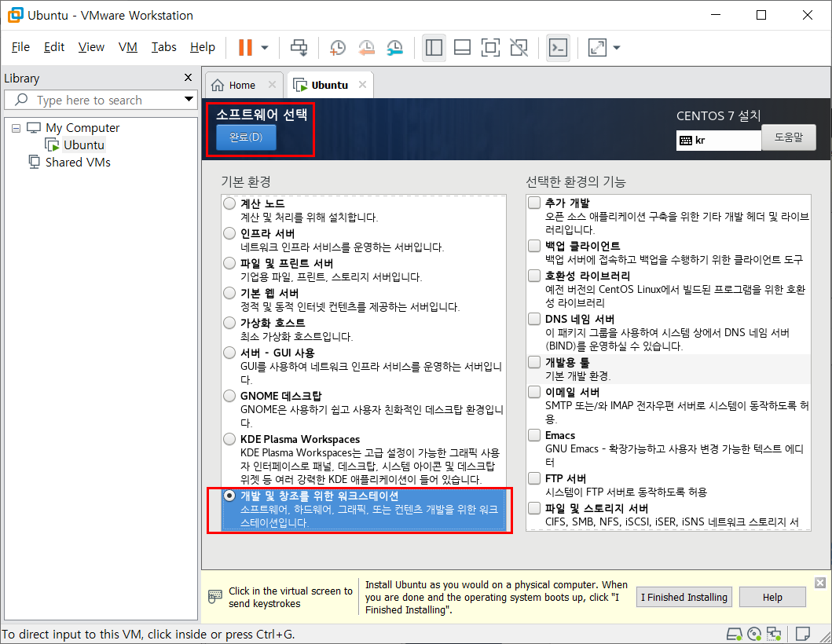Screen dimensions: 832x644
Task: Open the Snapshot Manager icon
Action: click(394, 48)
